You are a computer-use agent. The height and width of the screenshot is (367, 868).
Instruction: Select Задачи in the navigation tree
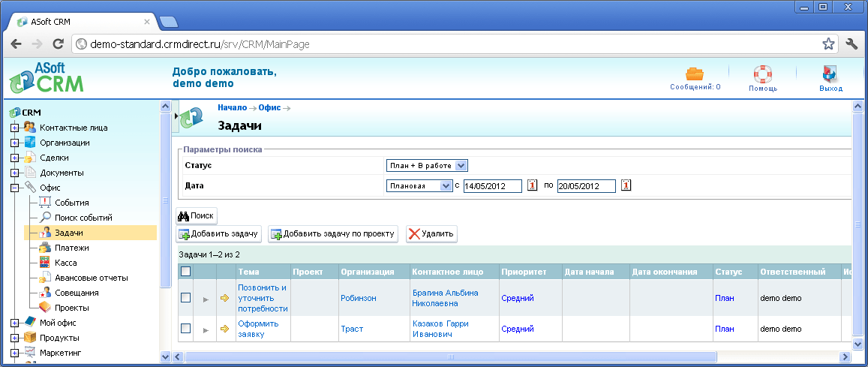tap(68, 233)
